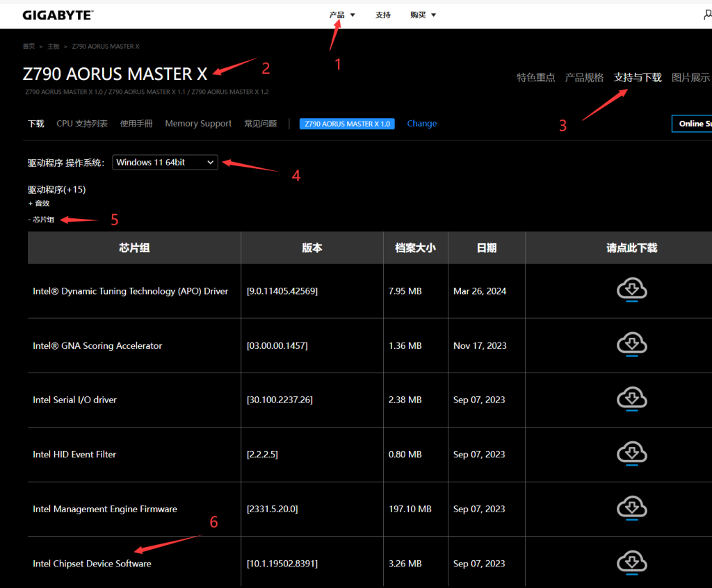Click version [2.2.2.5]

pos(262,455)
